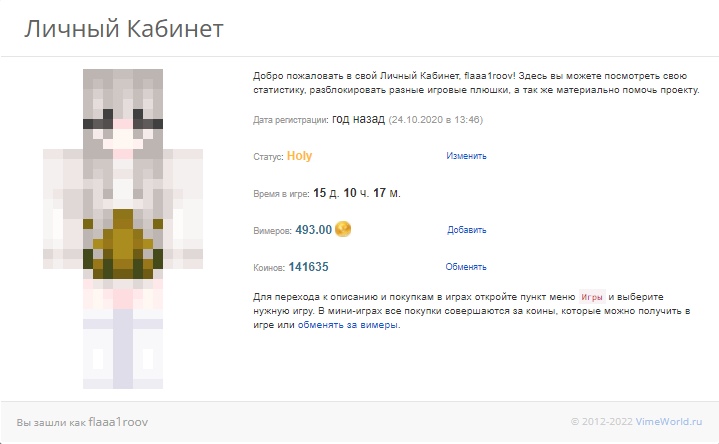Click the welcome message paragraph
Viewport: 719px width, 444px height.
click(476, 83)
